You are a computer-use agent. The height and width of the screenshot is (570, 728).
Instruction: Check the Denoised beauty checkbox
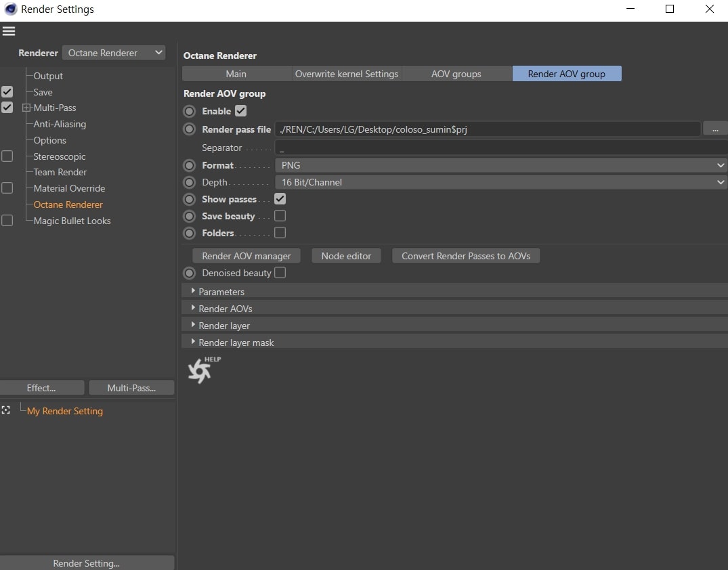click(280, 273)
